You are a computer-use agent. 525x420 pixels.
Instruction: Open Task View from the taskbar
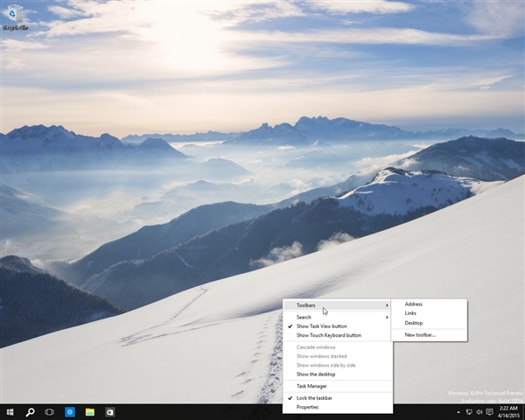pyautogui.click(x=50, y=411)
